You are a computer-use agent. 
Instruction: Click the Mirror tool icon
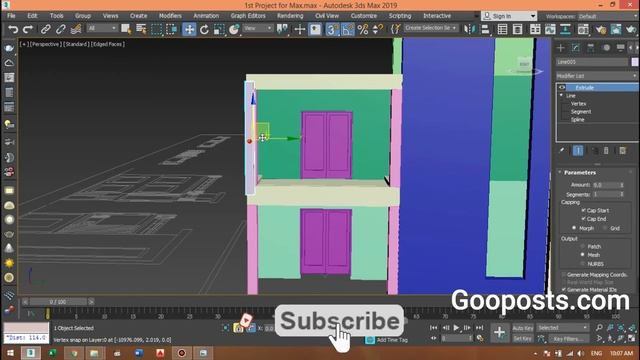pos(470,29)
